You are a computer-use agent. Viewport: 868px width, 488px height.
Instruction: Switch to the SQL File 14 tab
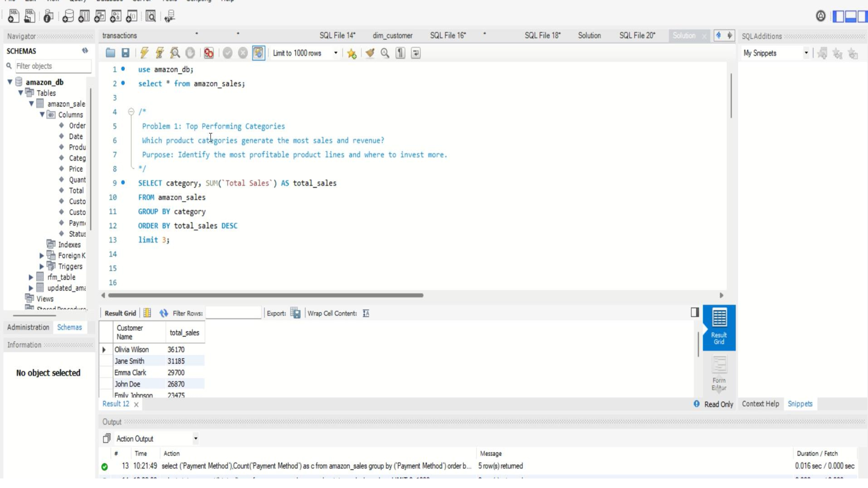click(x=337, y=35)
